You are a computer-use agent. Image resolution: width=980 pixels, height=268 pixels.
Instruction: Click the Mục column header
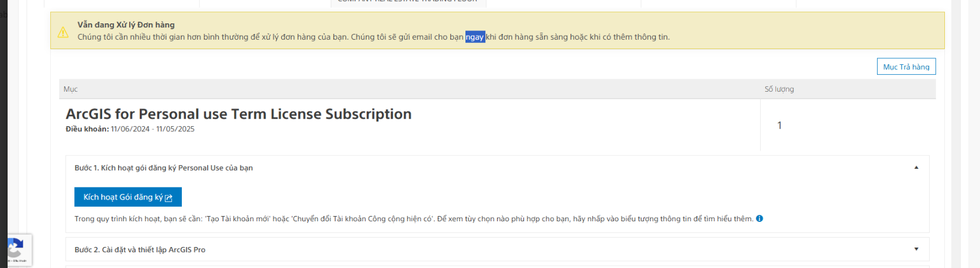pyautogui.click(x=71, y=89)
